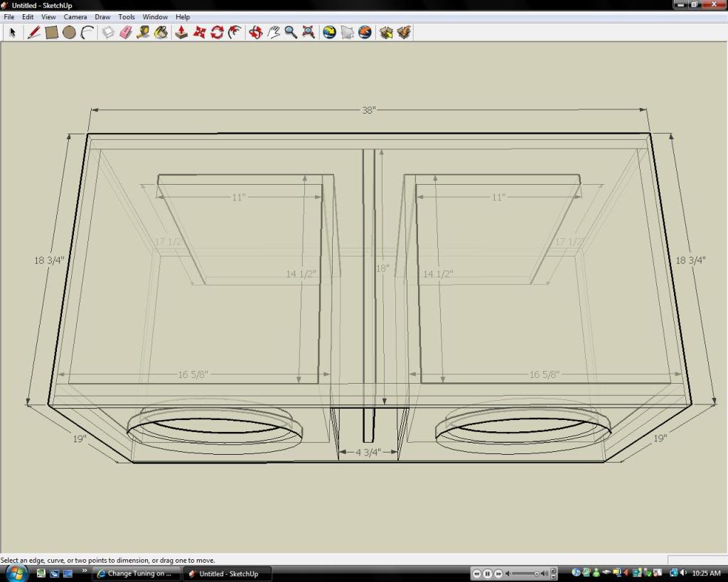Open the Window menu
The width and height of the screenshot is (728, 582).
[x=155, y=17]
